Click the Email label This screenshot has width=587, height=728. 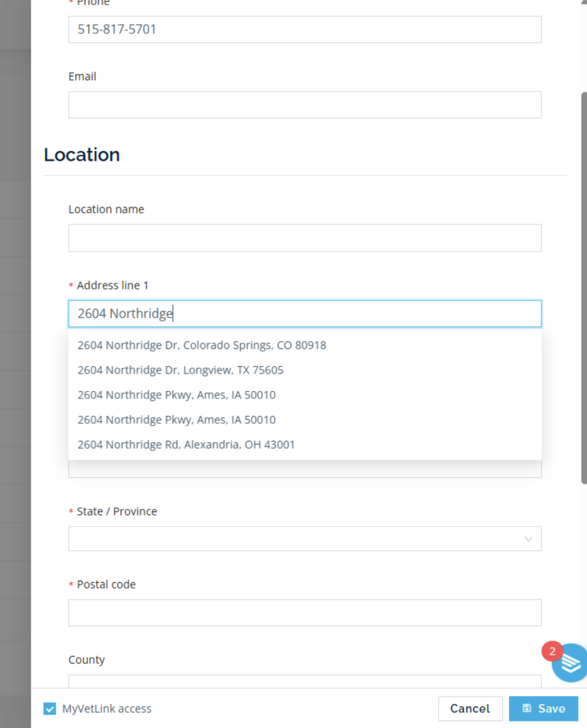point(82,76)
